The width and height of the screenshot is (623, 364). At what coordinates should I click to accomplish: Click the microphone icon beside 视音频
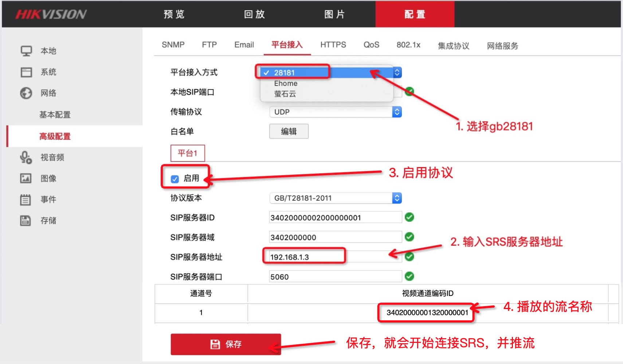coord(26,157)
